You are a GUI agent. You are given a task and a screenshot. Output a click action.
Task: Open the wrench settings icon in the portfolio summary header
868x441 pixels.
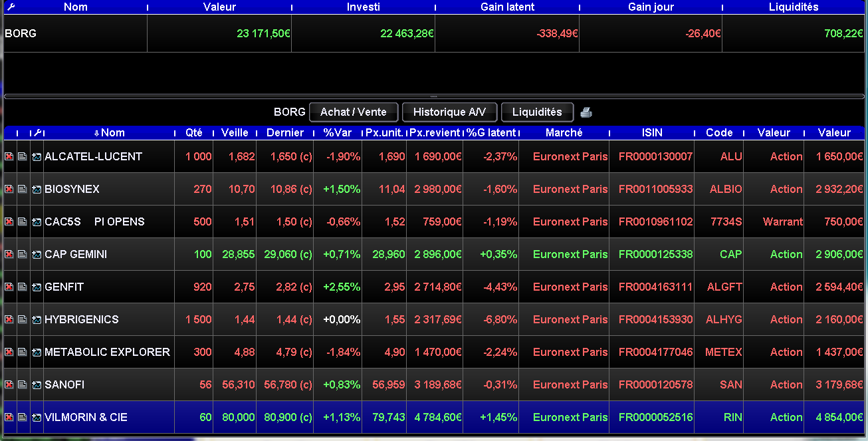10,7
